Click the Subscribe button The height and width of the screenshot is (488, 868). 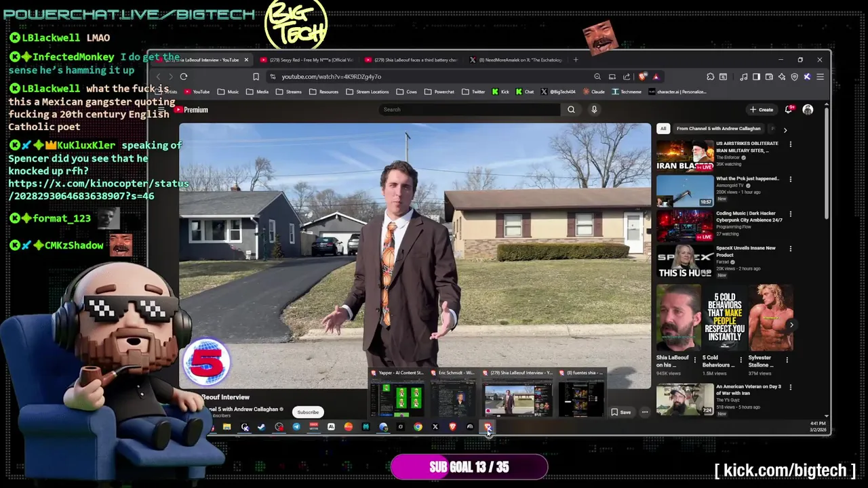[x=307, y=412]
